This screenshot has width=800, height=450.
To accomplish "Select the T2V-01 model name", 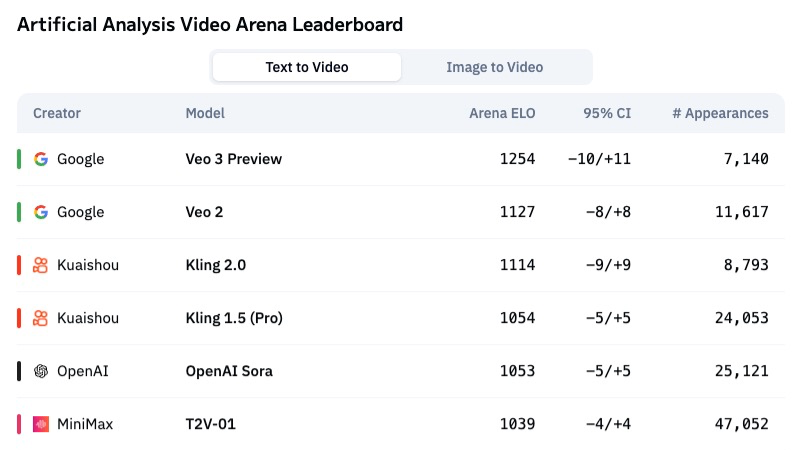I will click(x=211, y=424).
